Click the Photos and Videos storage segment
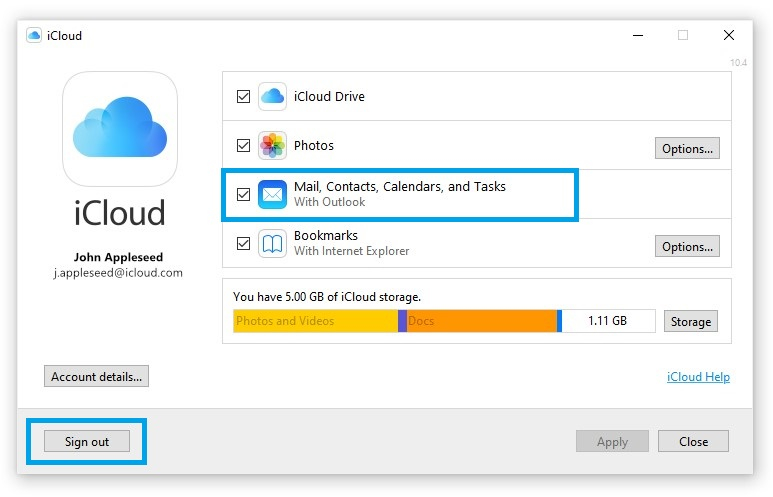The height and width of the screenshot is (497, 773). point(316,321)
